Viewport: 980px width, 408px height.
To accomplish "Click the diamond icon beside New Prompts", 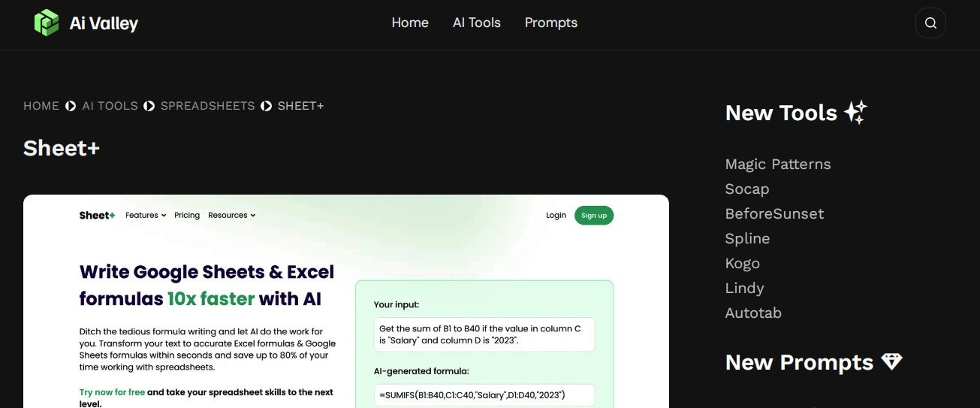I will 891,362.
